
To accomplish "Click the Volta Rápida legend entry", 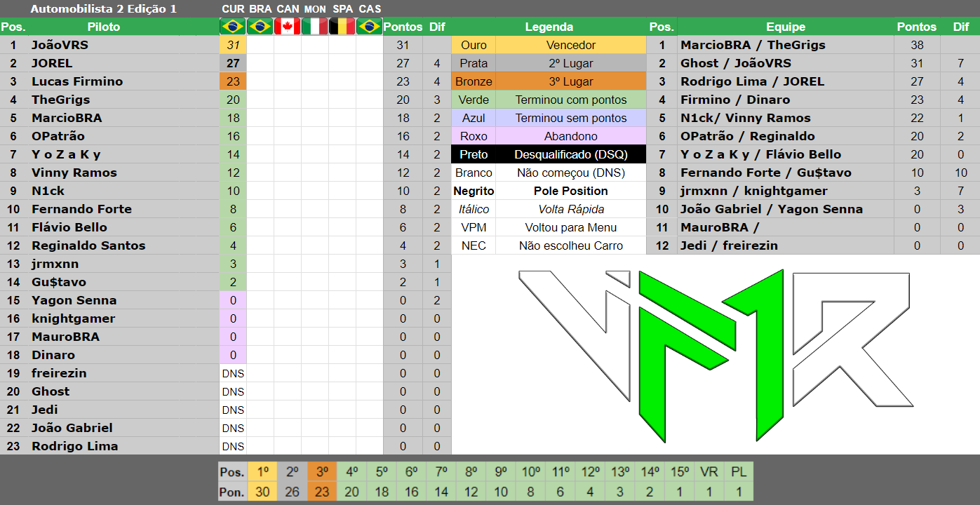I will pos(571,209).
